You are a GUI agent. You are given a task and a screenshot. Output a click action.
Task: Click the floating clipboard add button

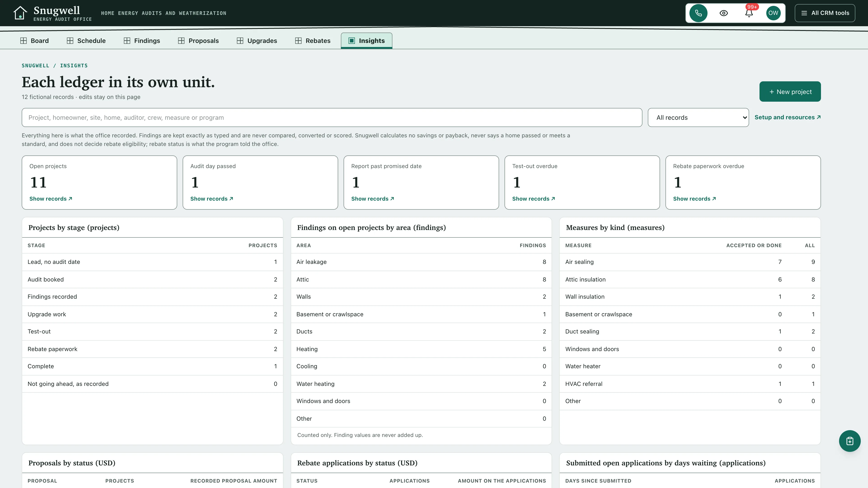coord(849,441)
